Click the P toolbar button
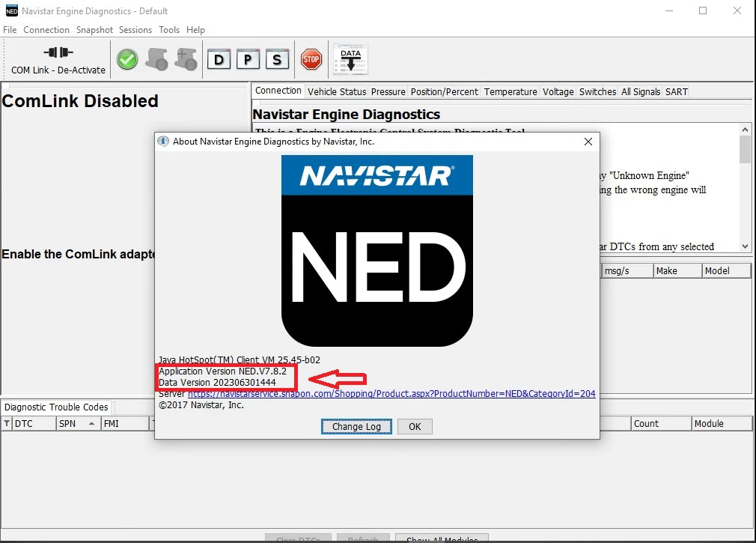 (x=248, y=60)
